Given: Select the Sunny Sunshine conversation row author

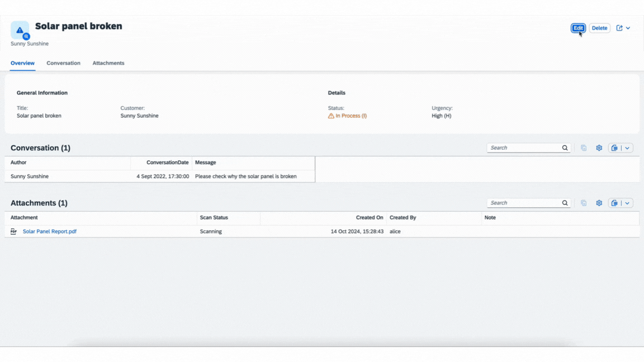Looking at the screenshot, I should tap(30, 177).
